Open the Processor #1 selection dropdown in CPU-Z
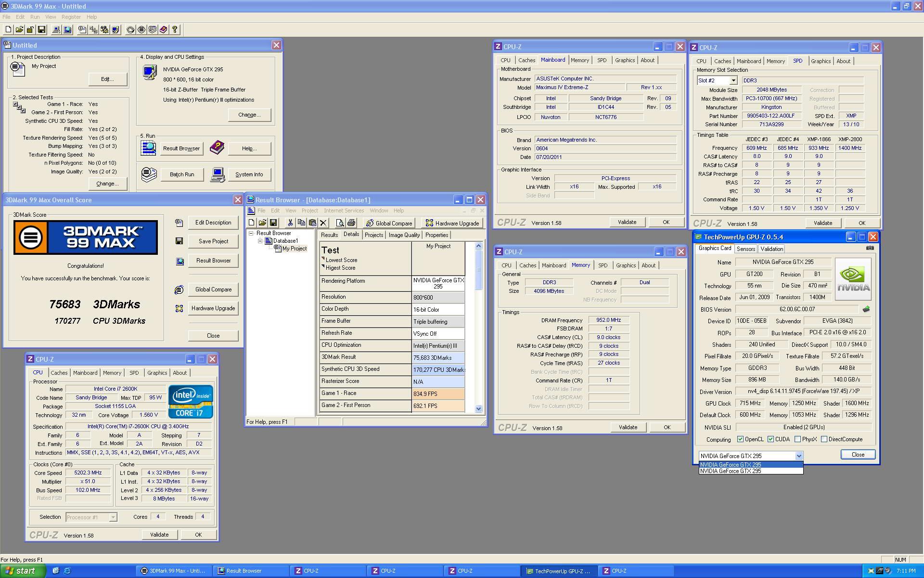 [113, 517]
